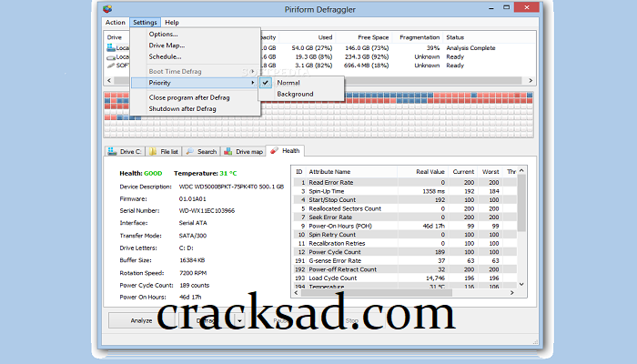This screenshot has width=637, height=364.
Task: Switch to the Health tab
Action: [x=285, y=151]
